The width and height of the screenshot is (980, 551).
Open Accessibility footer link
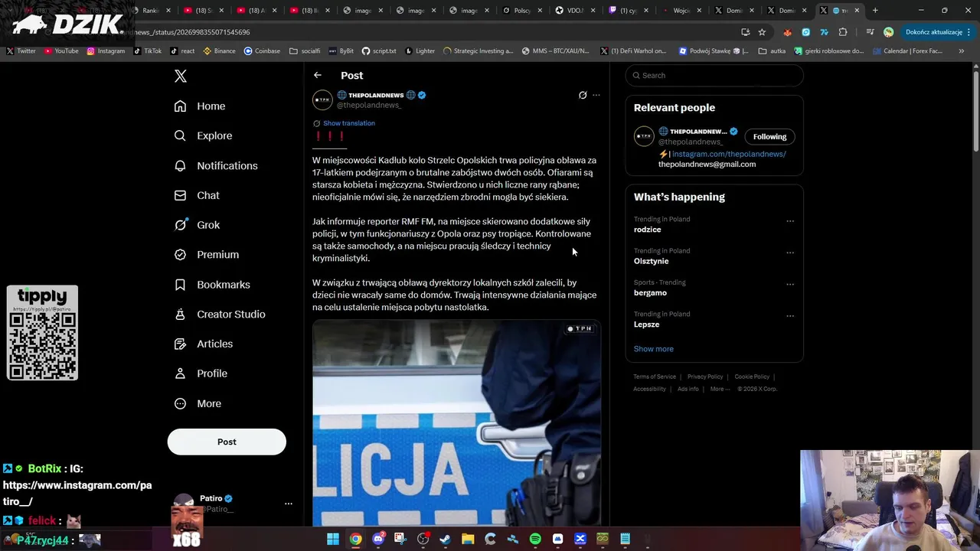coord(649,389)
